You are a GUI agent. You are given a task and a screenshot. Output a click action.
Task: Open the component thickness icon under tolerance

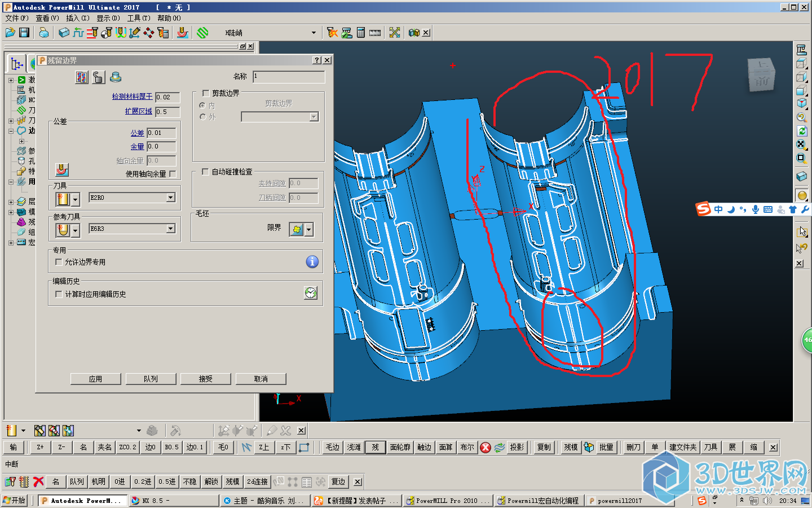(x=62, y=169)
